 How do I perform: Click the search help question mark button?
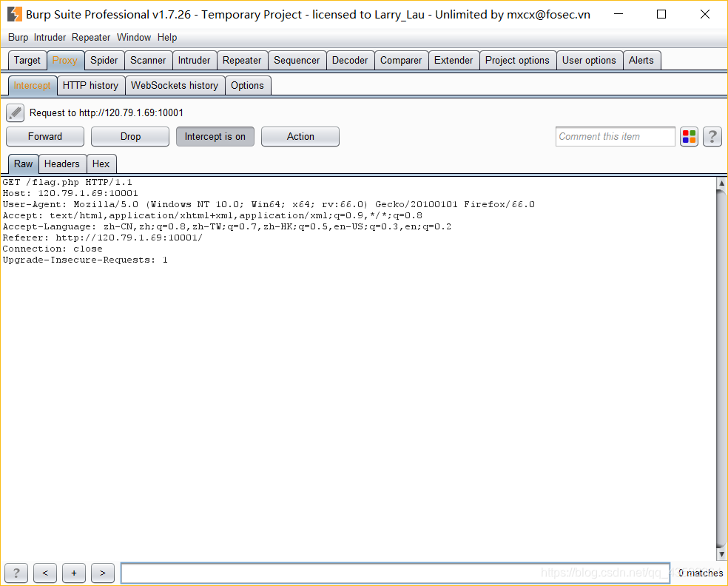coord(16,573)
